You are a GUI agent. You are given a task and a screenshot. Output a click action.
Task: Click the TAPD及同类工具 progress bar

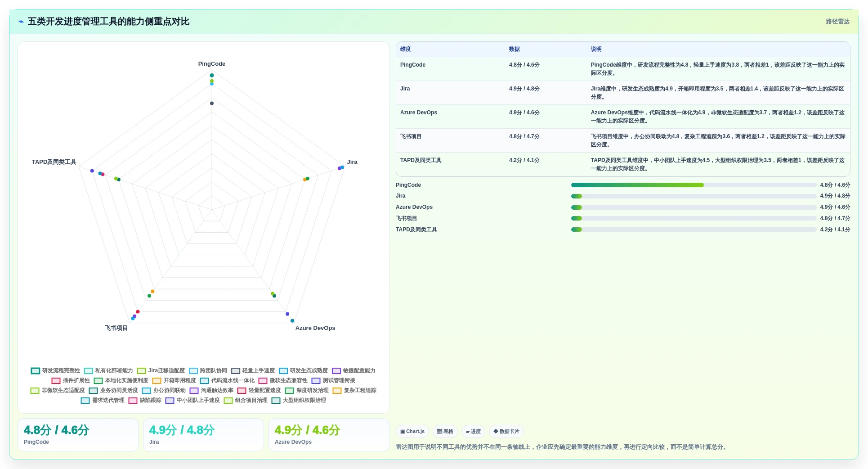694,230
